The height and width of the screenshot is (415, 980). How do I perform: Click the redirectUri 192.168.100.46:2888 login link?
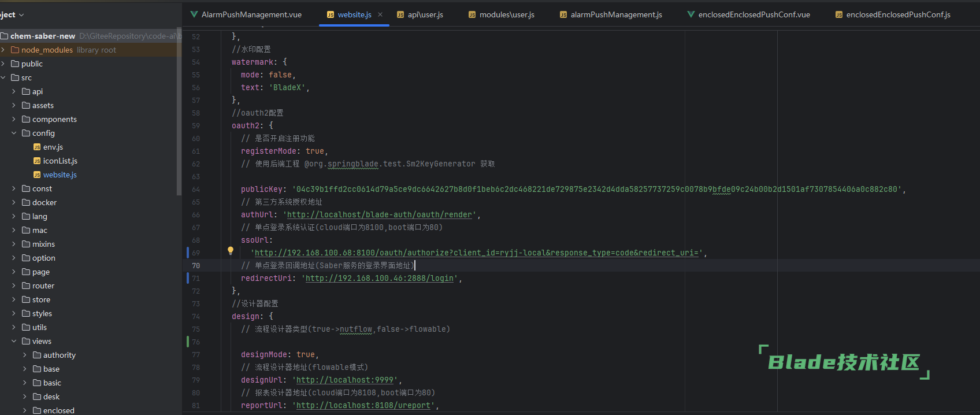[x=380, y=278]
